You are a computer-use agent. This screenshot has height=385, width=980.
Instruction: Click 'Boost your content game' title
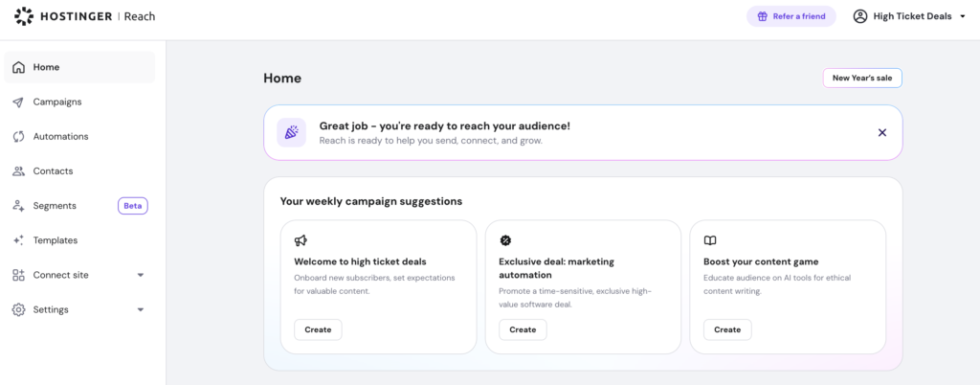761,261
